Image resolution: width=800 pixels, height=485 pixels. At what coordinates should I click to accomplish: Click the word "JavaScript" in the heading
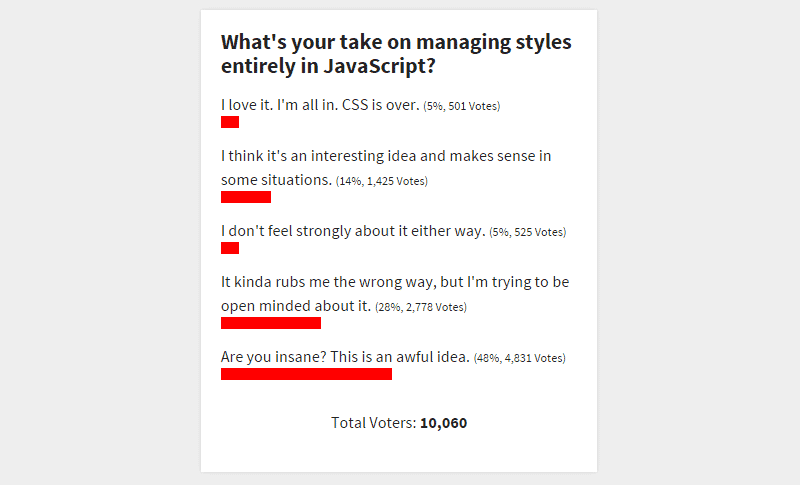point(384,67)
